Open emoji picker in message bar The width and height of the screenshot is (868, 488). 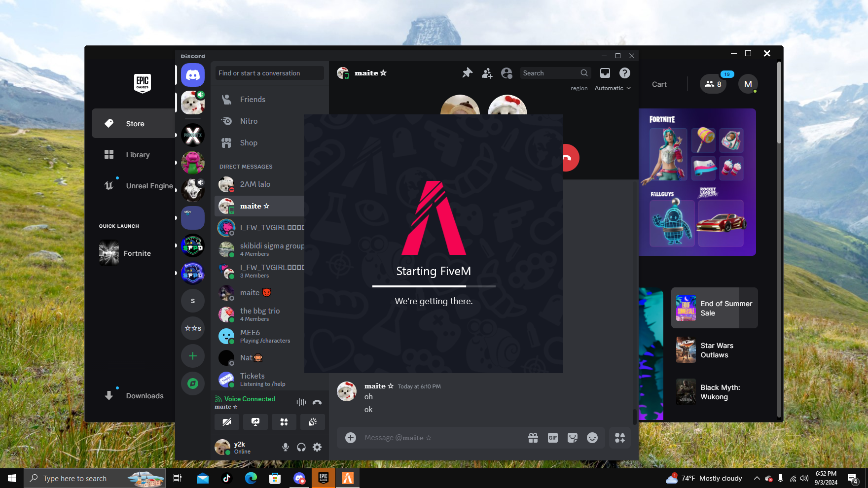point(592,438)
